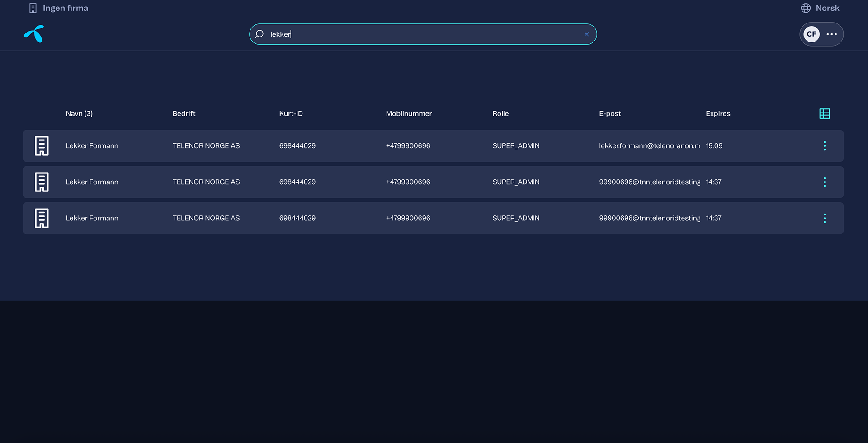Screen dimensions: 868x443
Task: Select Lekker Formann name in last row
Action: tap(92, 218)
